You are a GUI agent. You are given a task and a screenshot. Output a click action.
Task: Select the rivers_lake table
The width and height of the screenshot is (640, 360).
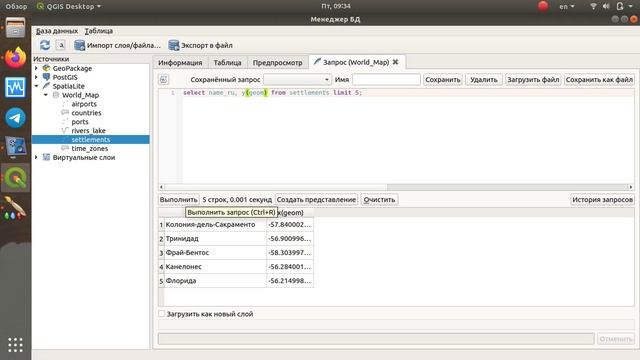[x=88, y=131]
